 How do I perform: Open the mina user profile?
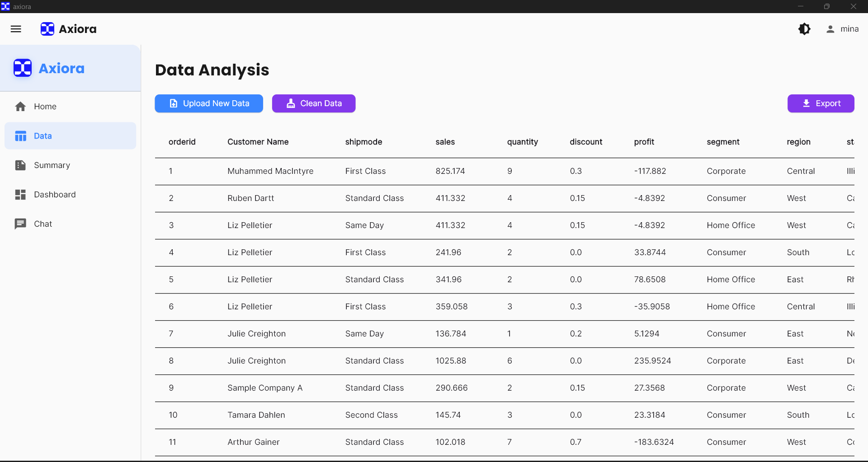click(x=842, y=29)
